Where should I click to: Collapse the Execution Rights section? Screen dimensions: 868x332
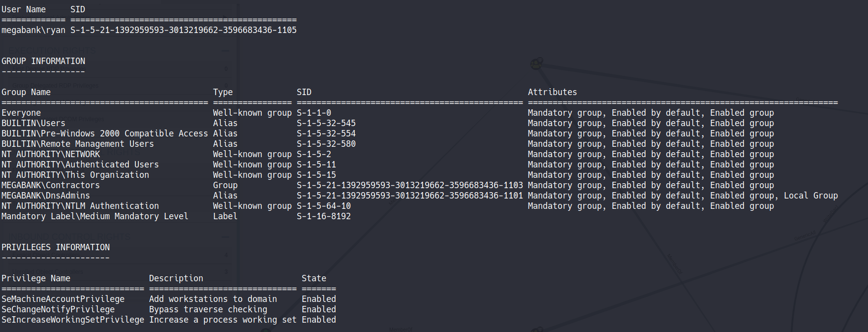pos(226,51)
